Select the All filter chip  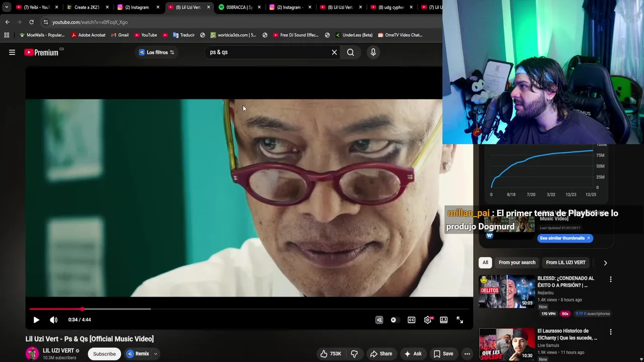pyautogui.click(x=485, y=262)
